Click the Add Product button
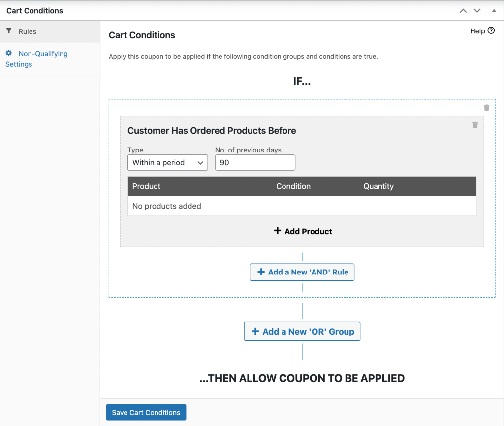The width and height of the screenshot is (504, 426). coord(303,231)
